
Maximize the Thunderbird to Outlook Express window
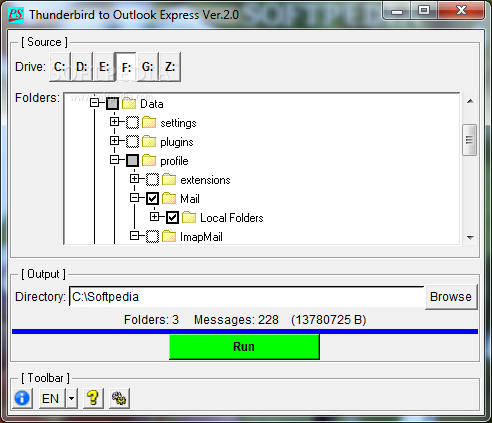click(424, 11)
